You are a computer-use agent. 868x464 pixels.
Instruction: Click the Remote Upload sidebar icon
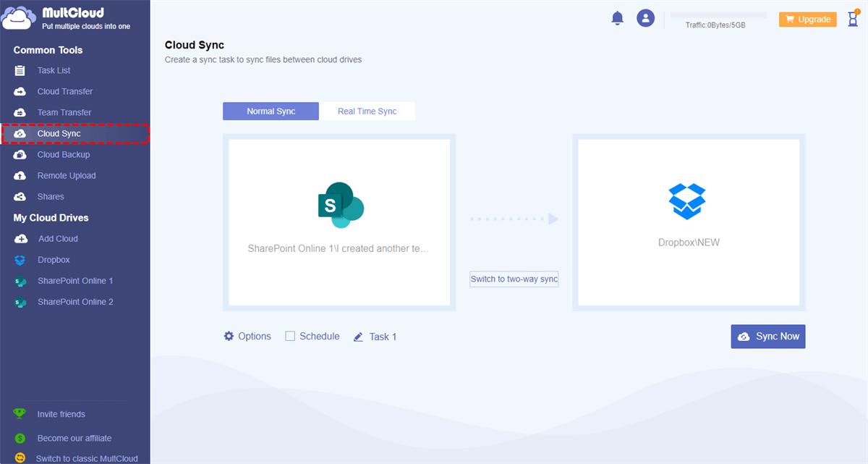[x=20, y=176]
